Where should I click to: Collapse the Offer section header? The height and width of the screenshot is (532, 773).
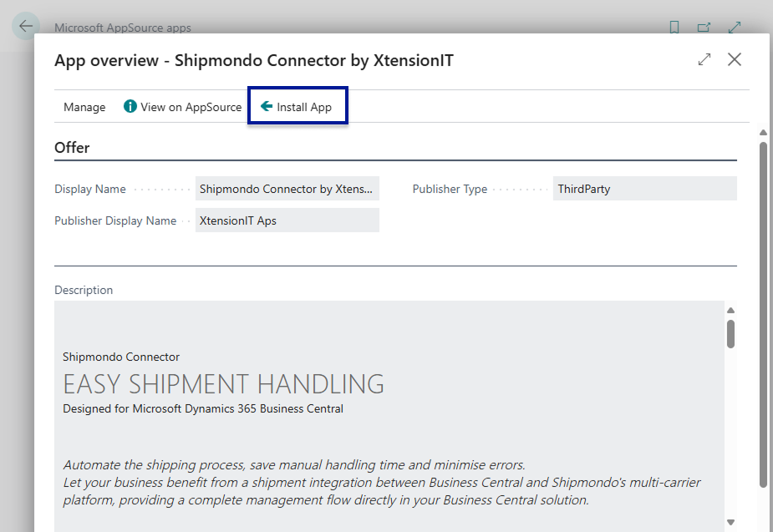[72, 148]
